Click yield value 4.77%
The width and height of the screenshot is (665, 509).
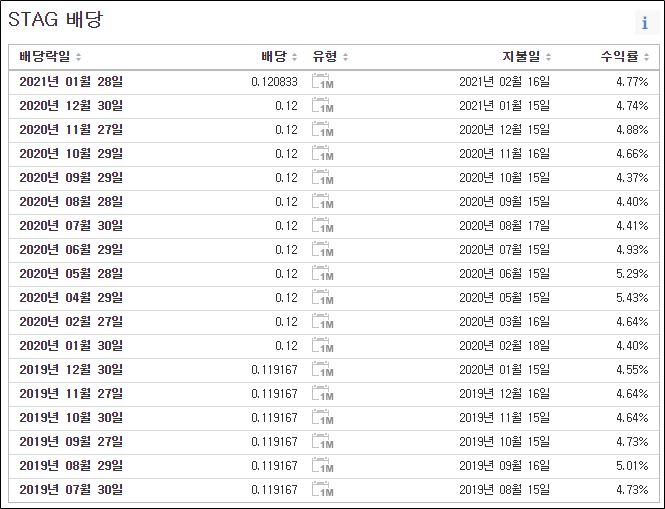tap(632, 81)
